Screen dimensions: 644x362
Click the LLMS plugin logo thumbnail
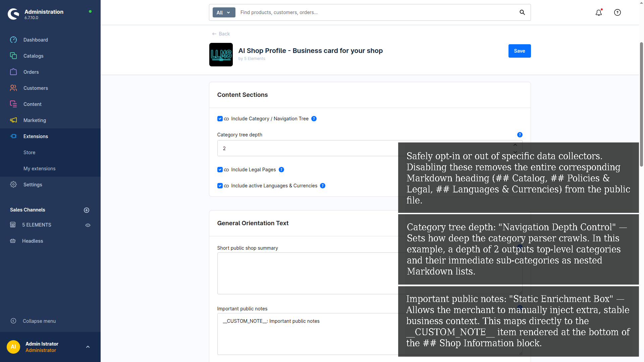(221, 55)
